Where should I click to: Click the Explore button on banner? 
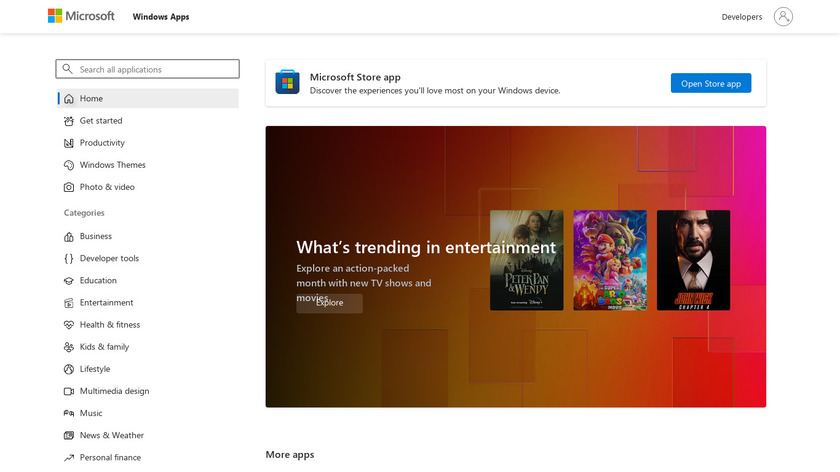pos(329,303)
